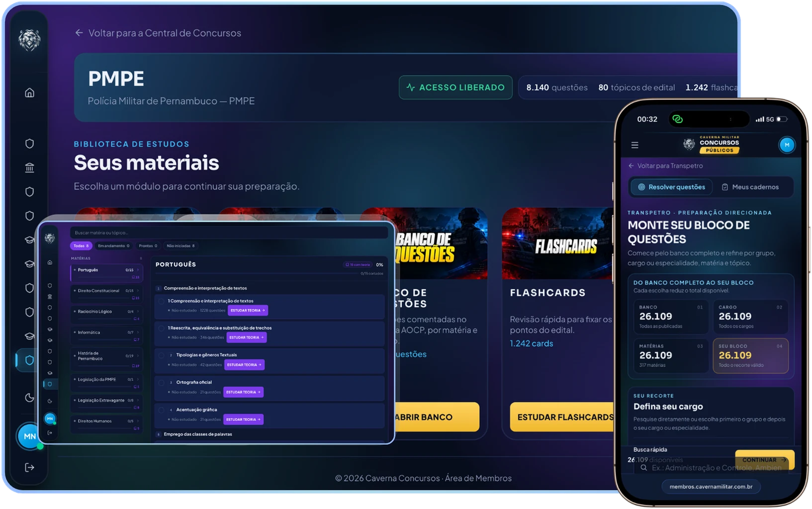Select the 'Prontas 0' filter tab
The width and height of the screenshot is (812, 509).
(x=148, y=246)
